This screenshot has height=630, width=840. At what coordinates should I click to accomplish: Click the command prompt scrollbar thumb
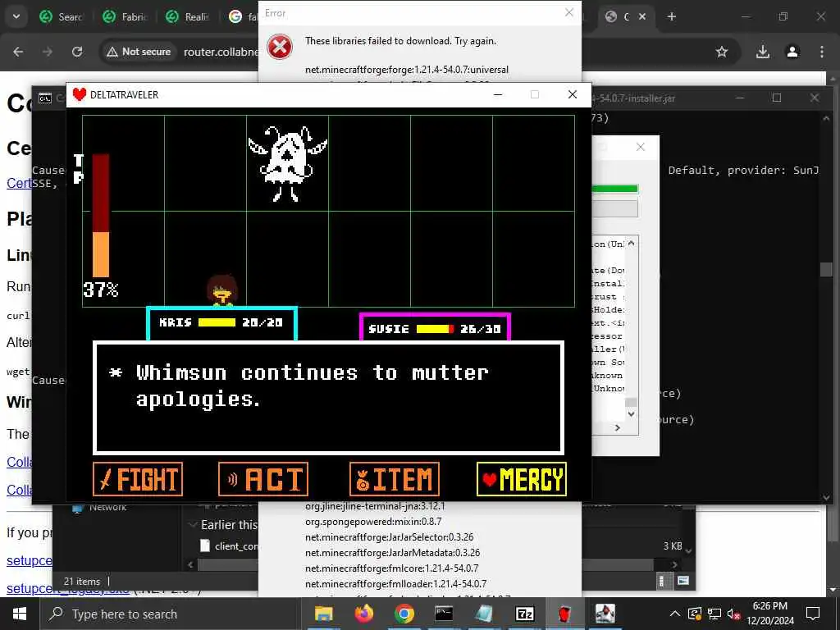point(826,269)
